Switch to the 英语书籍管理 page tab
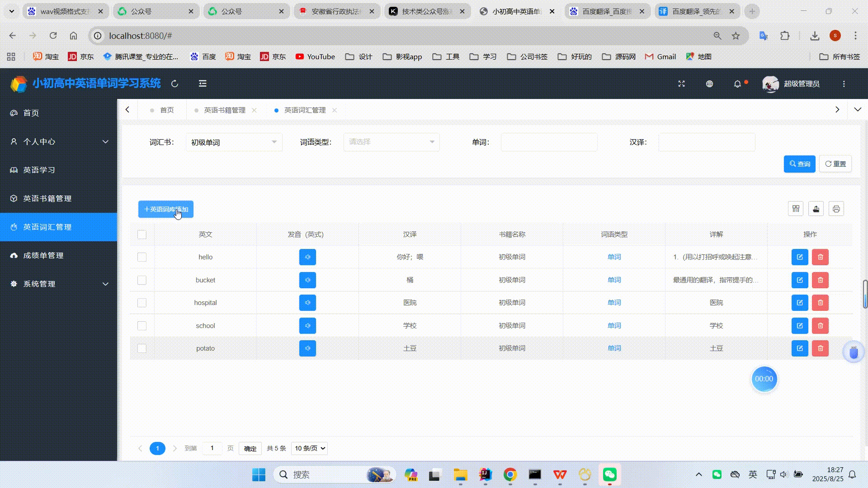This screenshot has width=868, height=488. point(225,110)
